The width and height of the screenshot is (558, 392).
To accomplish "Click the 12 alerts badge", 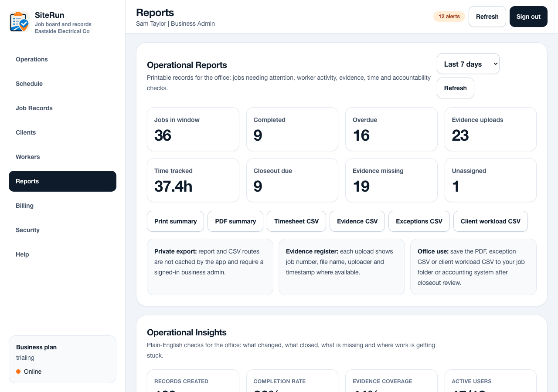I will 449,17.
